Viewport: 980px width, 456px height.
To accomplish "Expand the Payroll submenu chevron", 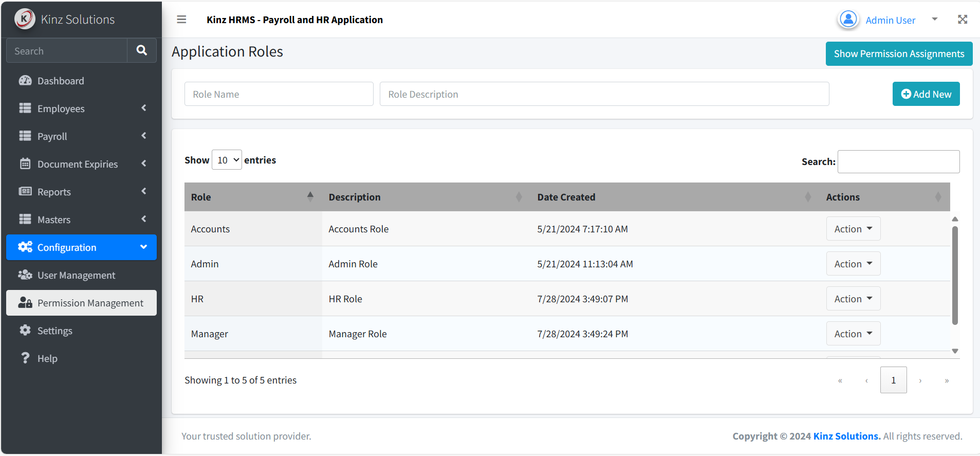I will point(144,136).
